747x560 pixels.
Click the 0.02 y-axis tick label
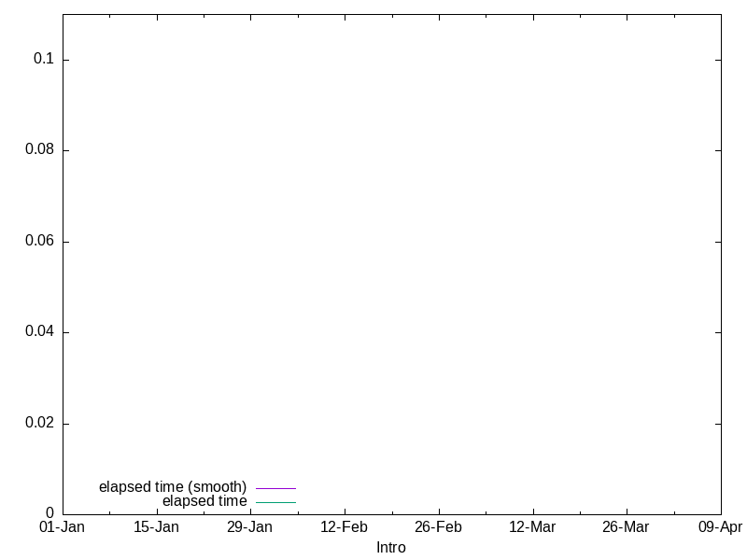tap(41, 423)
